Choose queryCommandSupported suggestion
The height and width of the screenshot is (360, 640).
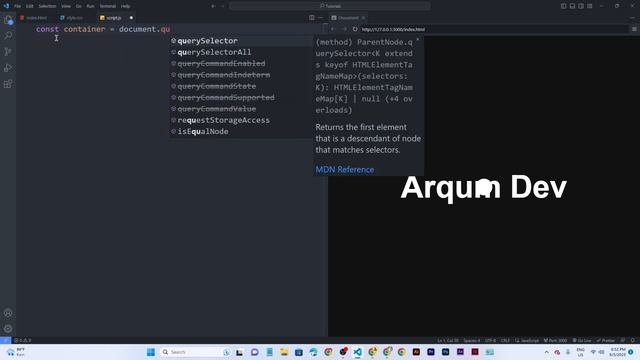241,98
